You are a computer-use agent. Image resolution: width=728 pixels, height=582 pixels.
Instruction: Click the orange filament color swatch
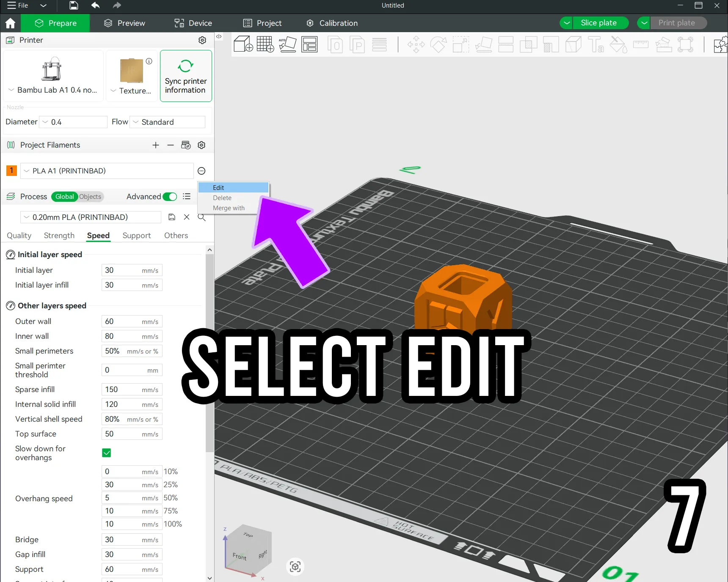[x=11, y=171]
